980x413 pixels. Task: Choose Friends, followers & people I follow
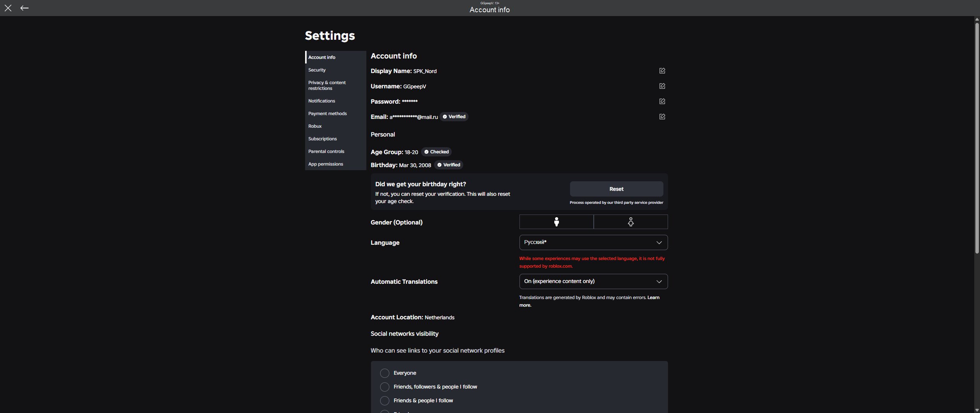(x=384, y=387)
